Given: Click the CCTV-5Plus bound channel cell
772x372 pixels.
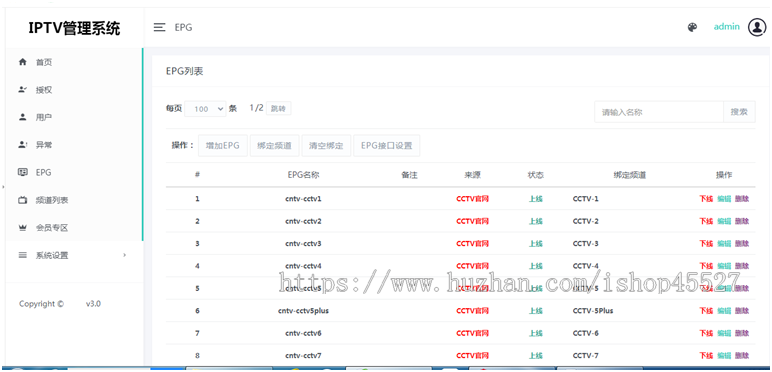Looking at the screenshot, I should coord(593,311).
